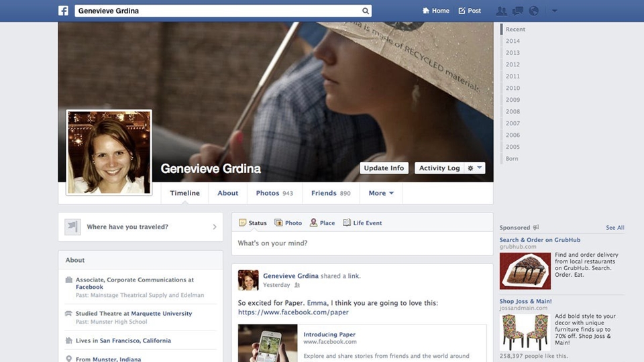This screenshot has width=644, height=362.
Task: Open the Photos tab
Action: [x=274, y=193]
